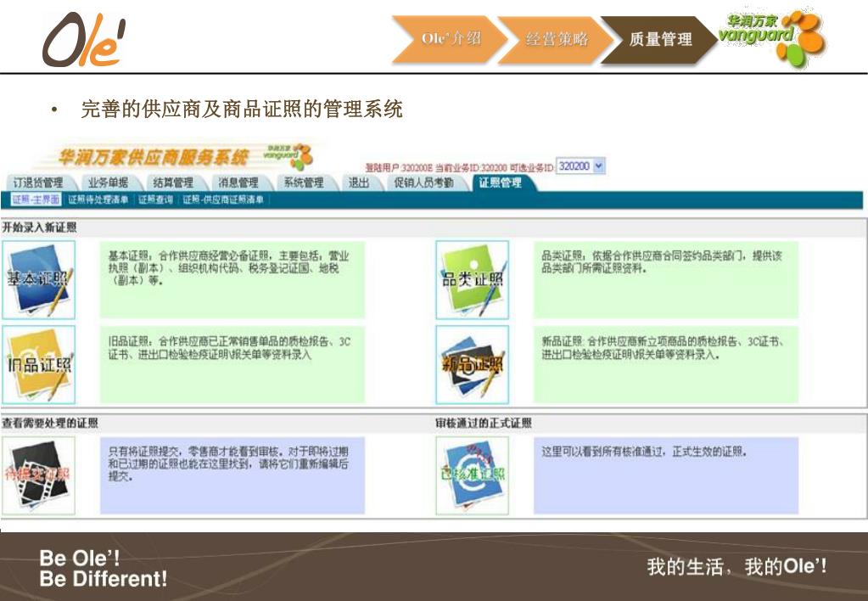This screenshot has width=868, height=601.
Task: Click the 华润万家供应商服务系统 title banner
Action: click(x=154, y=158)
